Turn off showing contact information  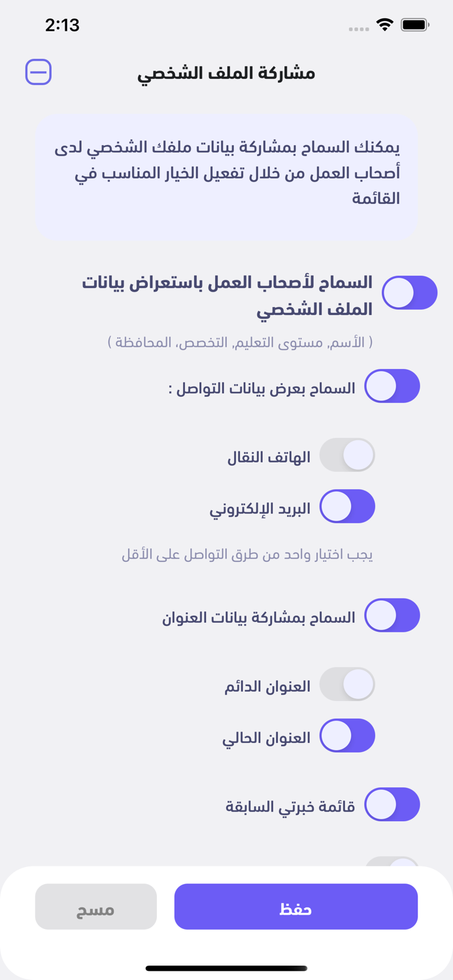[x=392, y=386]
